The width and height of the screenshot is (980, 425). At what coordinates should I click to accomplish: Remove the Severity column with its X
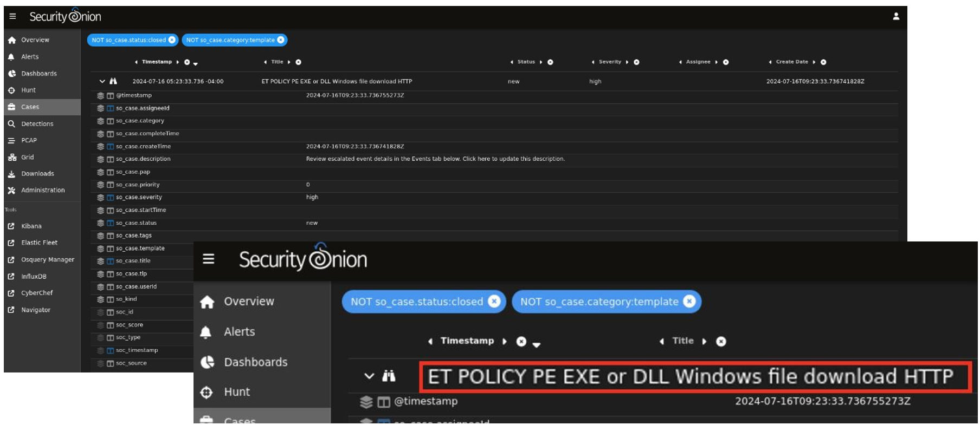click(636, 62)
